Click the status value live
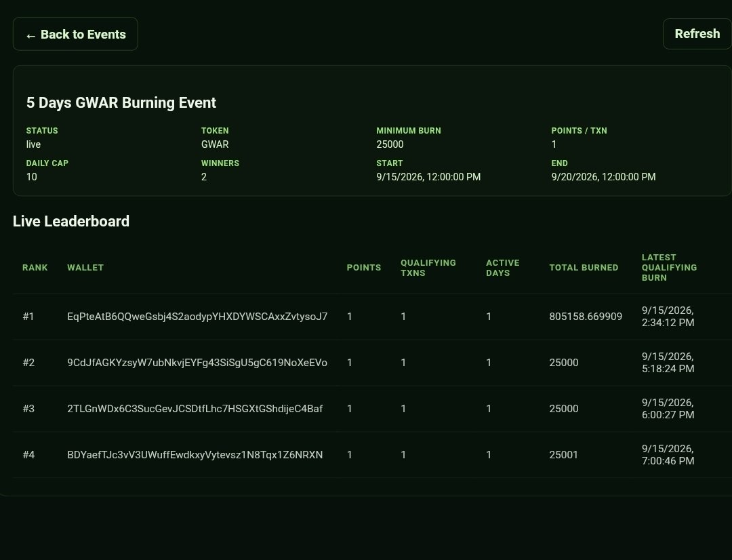 click(x=33, y=144)
